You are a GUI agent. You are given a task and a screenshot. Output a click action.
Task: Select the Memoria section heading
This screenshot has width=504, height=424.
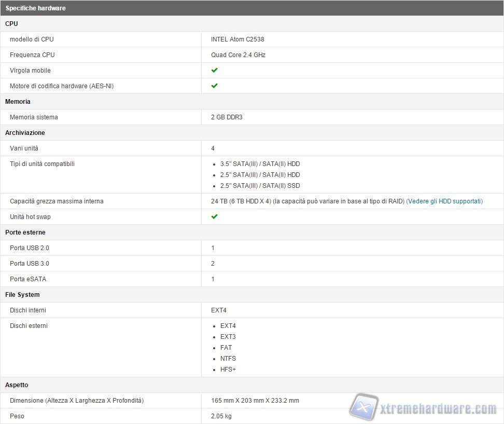point(18,102)
